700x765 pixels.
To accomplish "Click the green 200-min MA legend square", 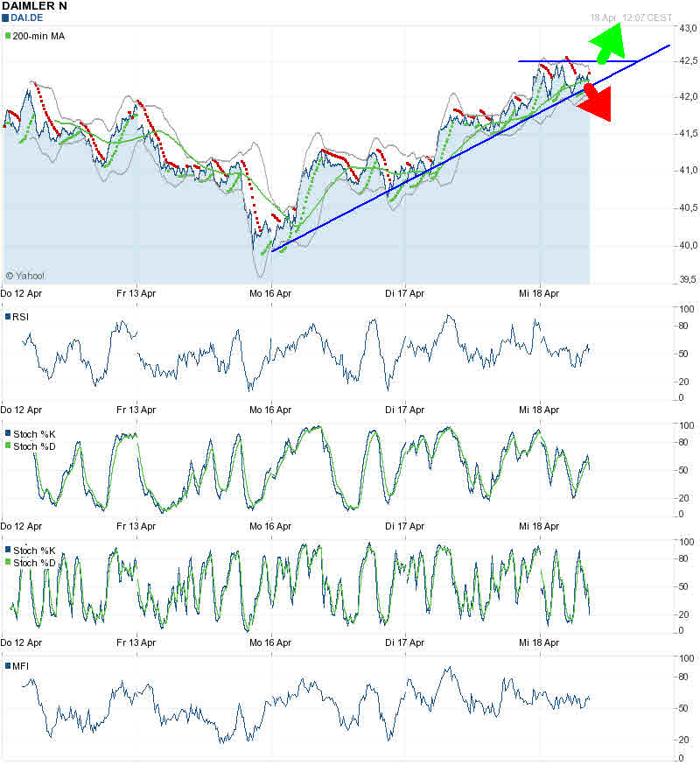I will [x=8, y=36].
